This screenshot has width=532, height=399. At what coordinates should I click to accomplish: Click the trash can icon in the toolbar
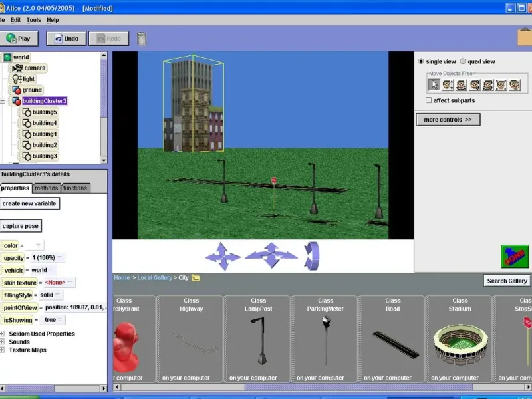tap(142, 39)
